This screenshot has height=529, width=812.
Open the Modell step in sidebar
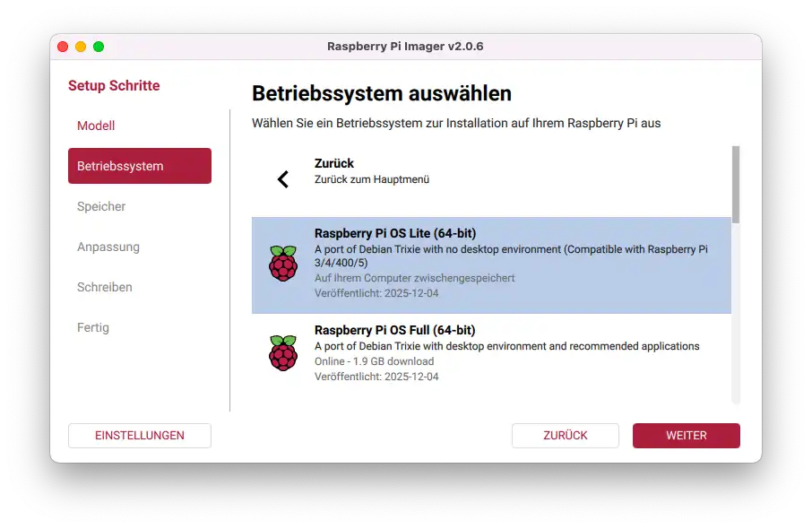[96, 126]
